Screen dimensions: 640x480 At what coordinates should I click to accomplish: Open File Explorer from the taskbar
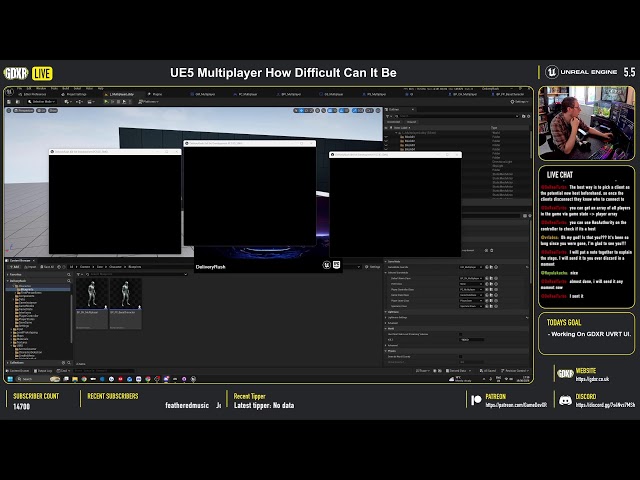[75, 379]
